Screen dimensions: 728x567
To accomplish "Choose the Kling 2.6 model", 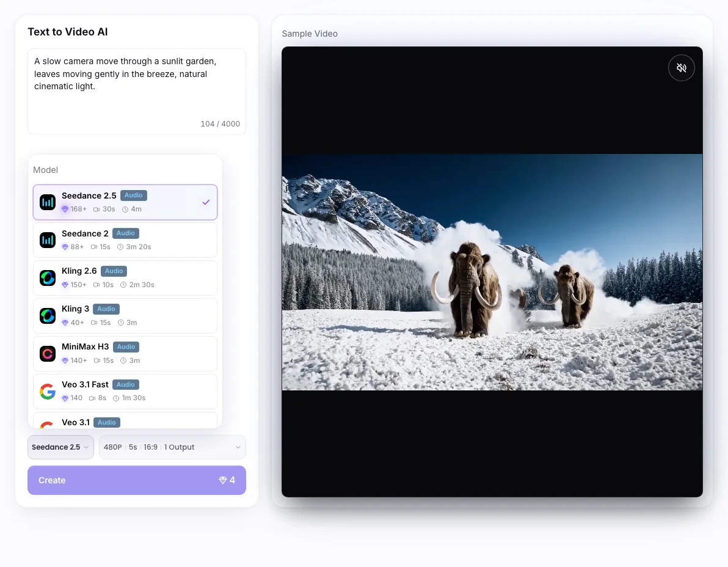I will click(125, 277).
